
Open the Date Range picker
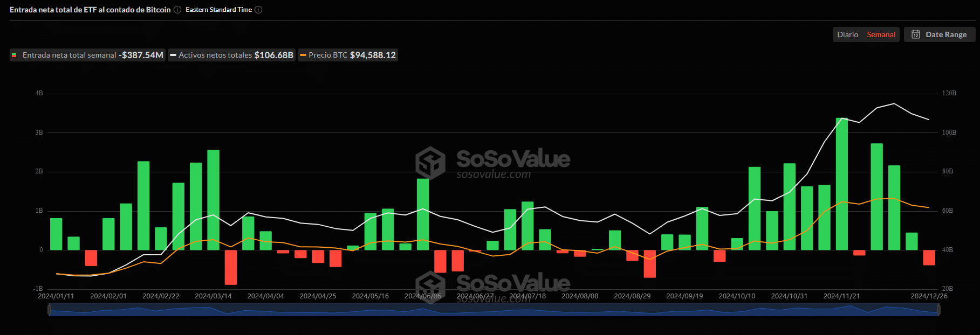pos(940,34)
